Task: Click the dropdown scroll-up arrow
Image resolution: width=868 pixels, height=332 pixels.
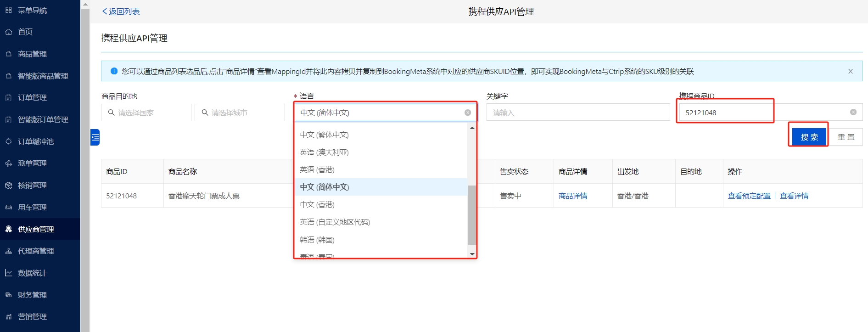Action: [472, 128]
